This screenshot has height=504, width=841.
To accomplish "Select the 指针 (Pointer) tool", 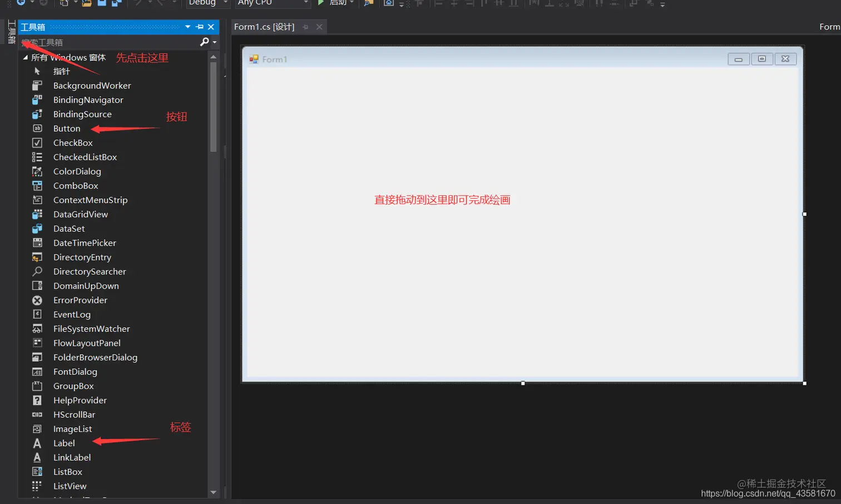I will pos(61,71).
